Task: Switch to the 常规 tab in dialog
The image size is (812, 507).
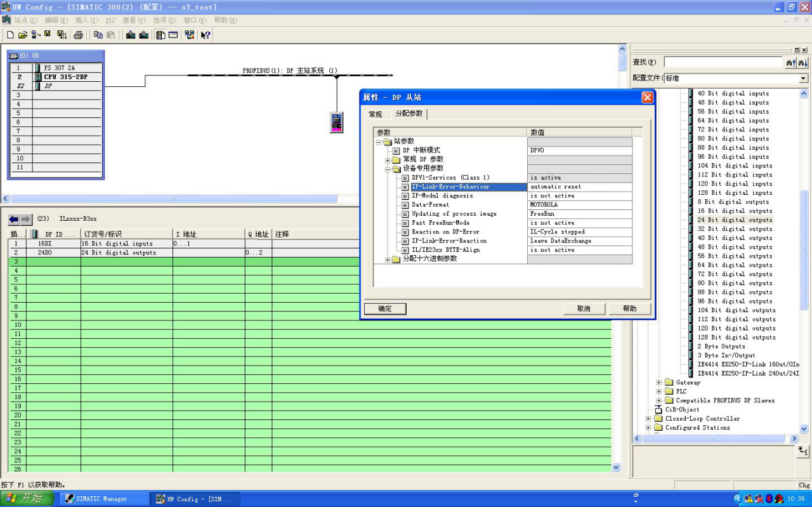Action: (376, 114)
